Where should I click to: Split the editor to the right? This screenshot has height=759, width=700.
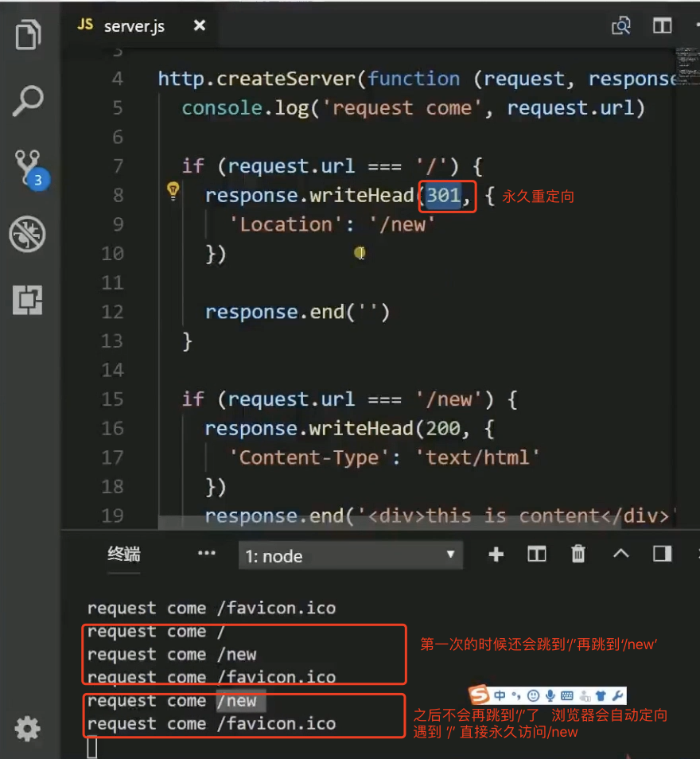coord(663,25)
